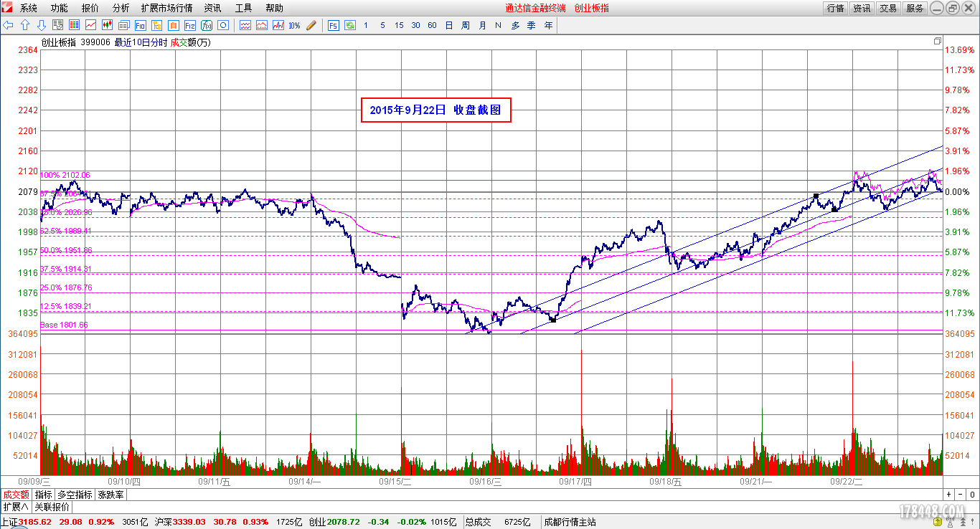Select the monthly 月 period

482,25
